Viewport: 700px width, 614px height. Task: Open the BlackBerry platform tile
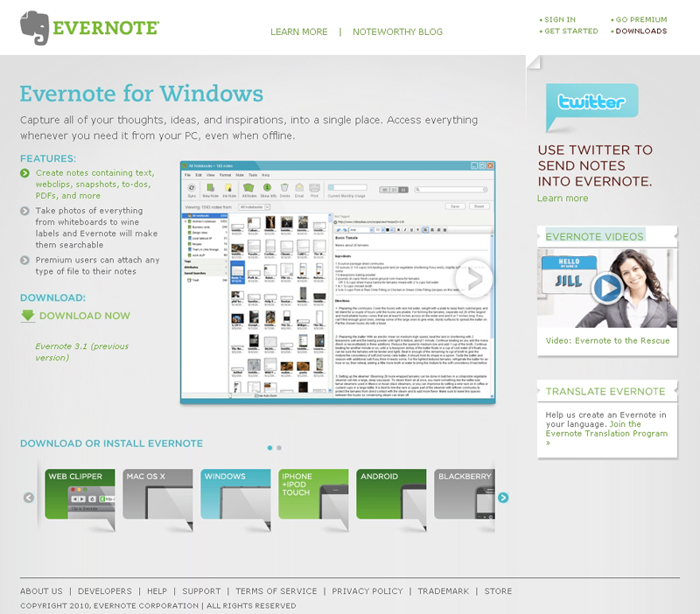pos(465,493)
